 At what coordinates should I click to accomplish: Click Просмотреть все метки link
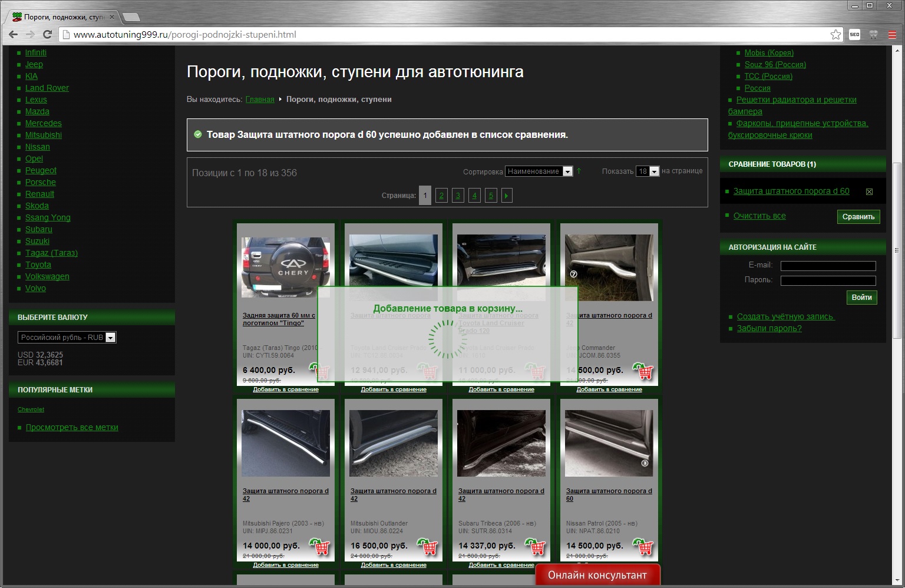pyautogui.click(x=72, y=427)
